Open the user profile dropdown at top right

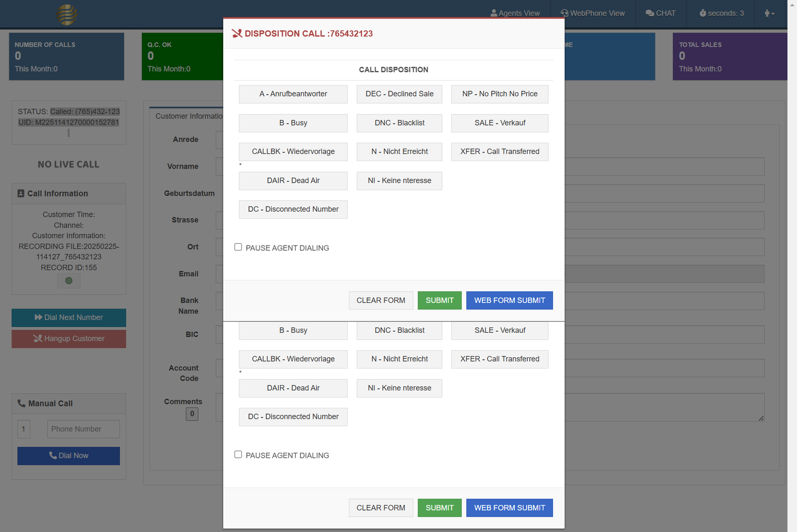(x=769, y=13)
